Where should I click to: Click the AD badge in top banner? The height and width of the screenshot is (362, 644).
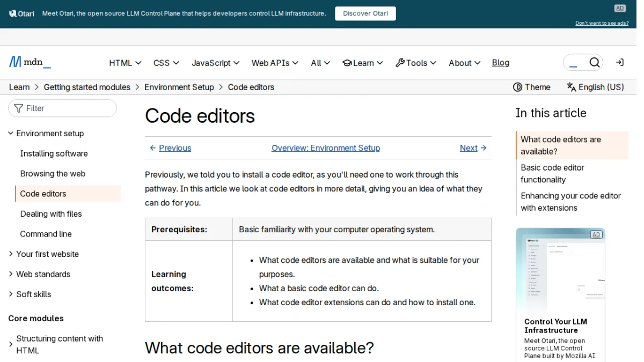620,8
